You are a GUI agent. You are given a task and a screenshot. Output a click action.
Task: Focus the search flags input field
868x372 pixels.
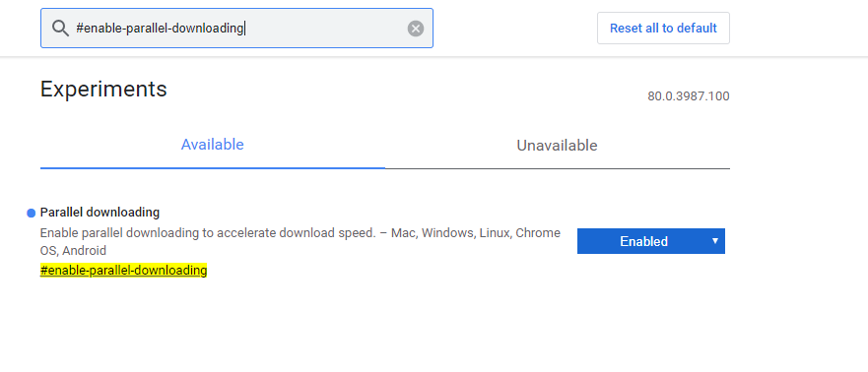coord(236,29)
